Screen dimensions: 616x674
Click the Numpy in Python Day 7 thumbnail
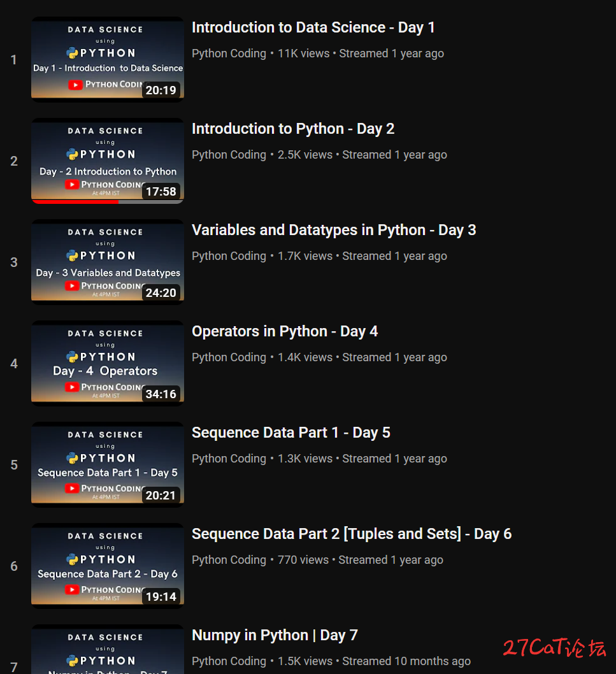click(108, 649)
